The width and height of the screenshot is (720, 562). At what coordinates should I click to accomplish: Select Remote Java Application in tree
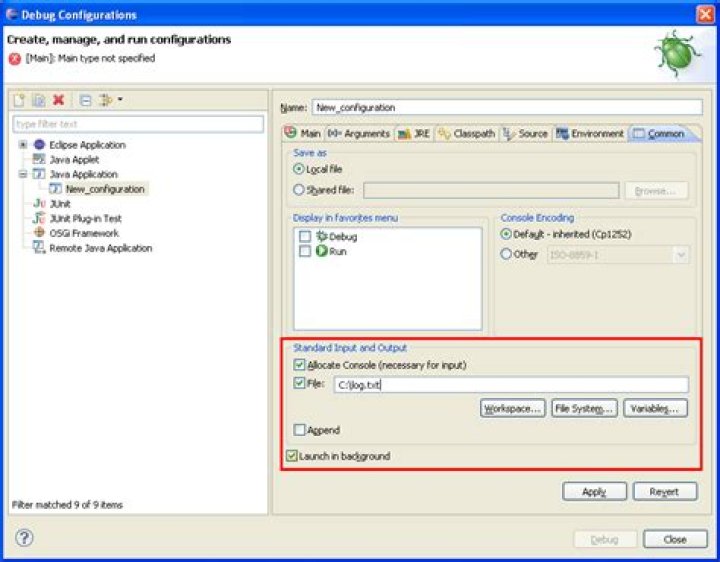point(101,248)
